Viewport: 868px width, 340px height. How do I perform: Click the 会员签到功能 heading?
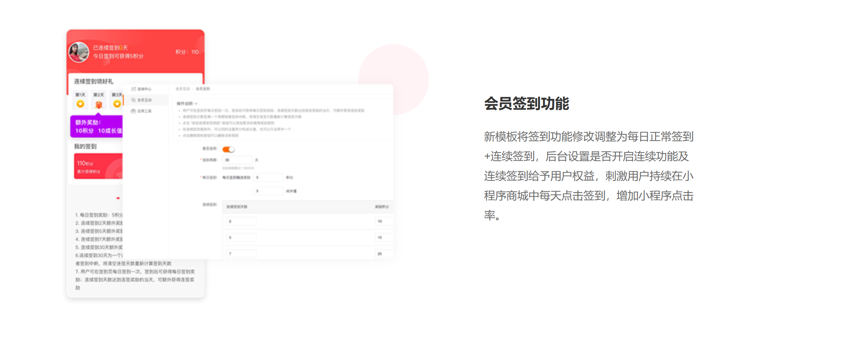(526, 104)
